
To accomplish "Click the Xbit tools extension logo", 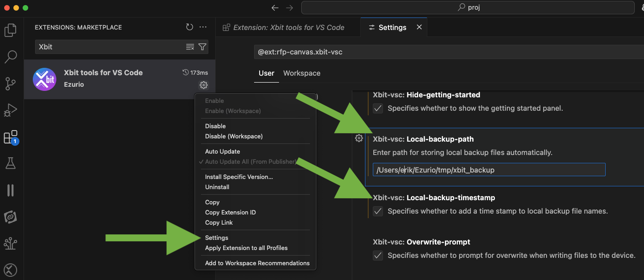I will click(45, 79).
